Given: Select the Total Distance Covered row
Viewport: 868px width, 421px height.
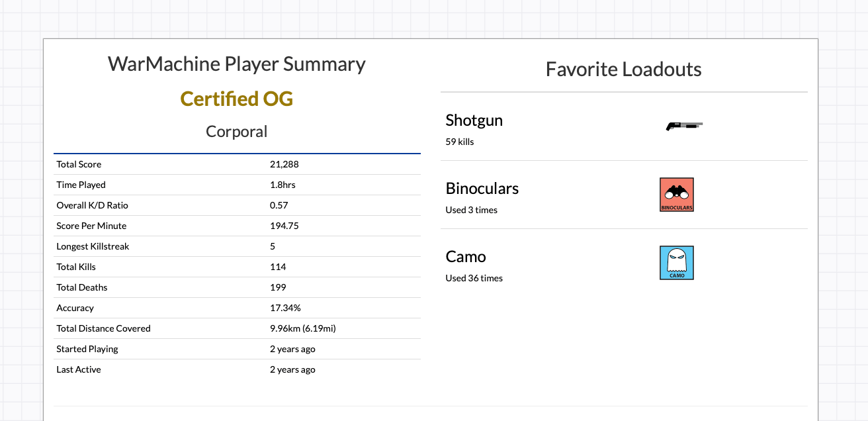Looking at the screenshot, I should [x=237, y=328].
